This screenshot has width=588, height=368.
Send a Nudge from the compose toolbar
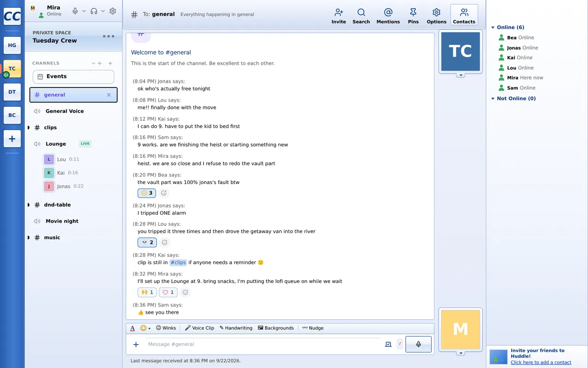(312, 328)
